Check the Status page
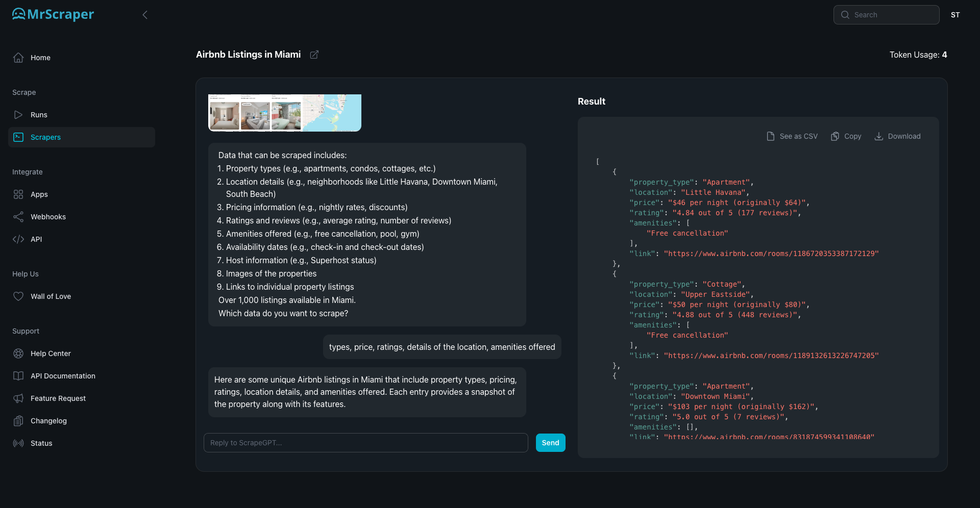This screenshot has width=980, height=508. (82, 443)
